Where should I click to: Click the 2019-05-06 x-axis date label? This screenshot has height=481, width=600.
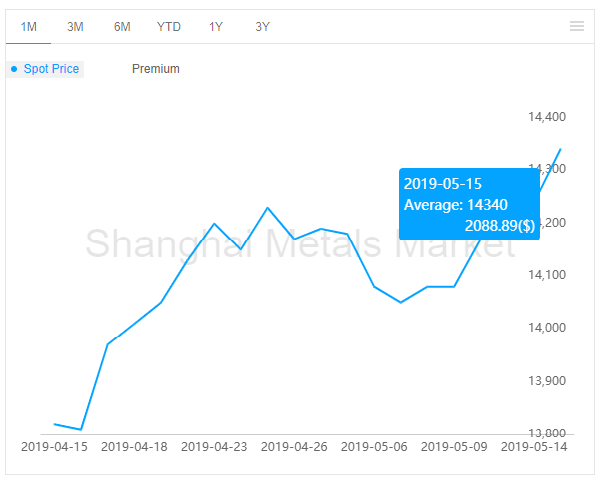(x=374, y=447)
